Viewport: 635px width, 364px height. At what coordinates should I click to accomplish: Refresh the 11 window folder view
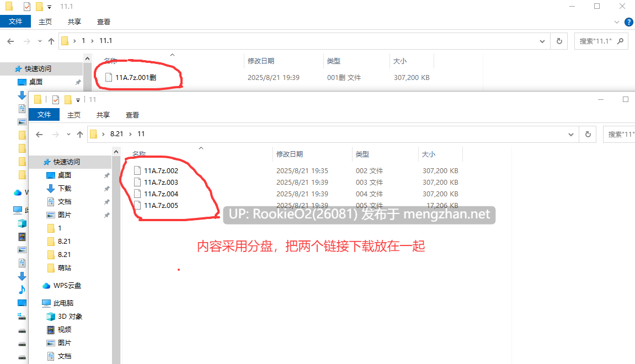(588, 134)
